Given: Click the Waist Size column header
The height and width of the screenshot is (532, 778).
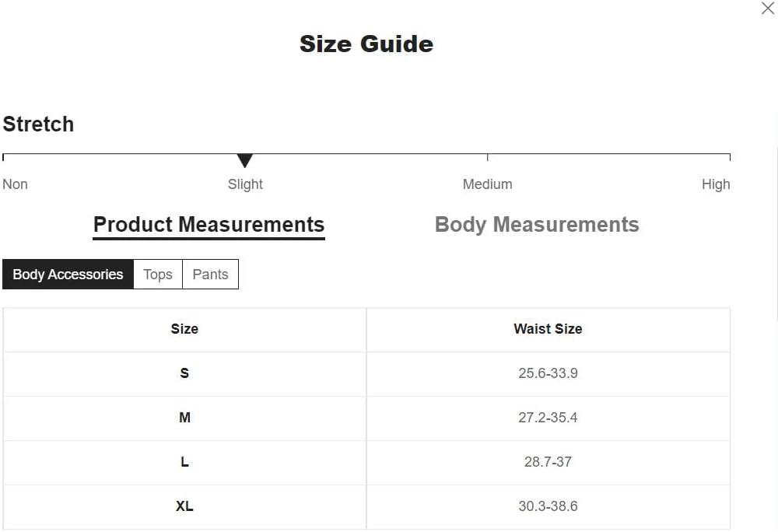Looking at the screenshot, I should coord(548,329).
